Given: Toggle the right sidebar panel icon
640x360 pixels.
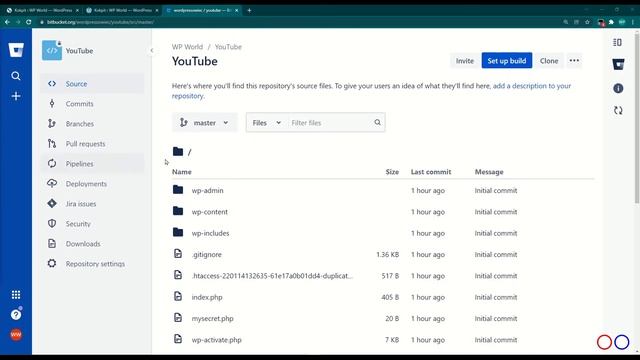Looking at the screenshot, I should [618, 42].
